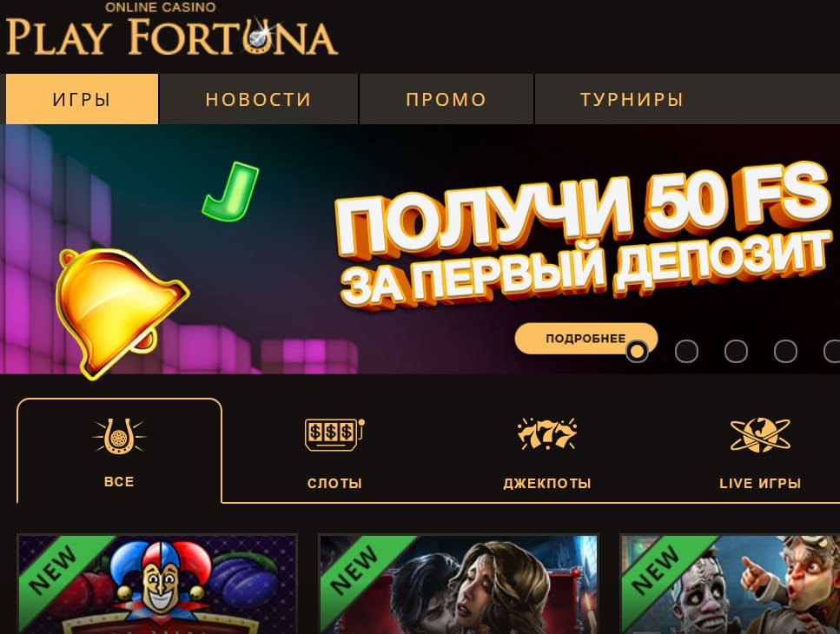Open the ИГРЫ navigation tab
The image size is (840, 634).
[82, 99]
